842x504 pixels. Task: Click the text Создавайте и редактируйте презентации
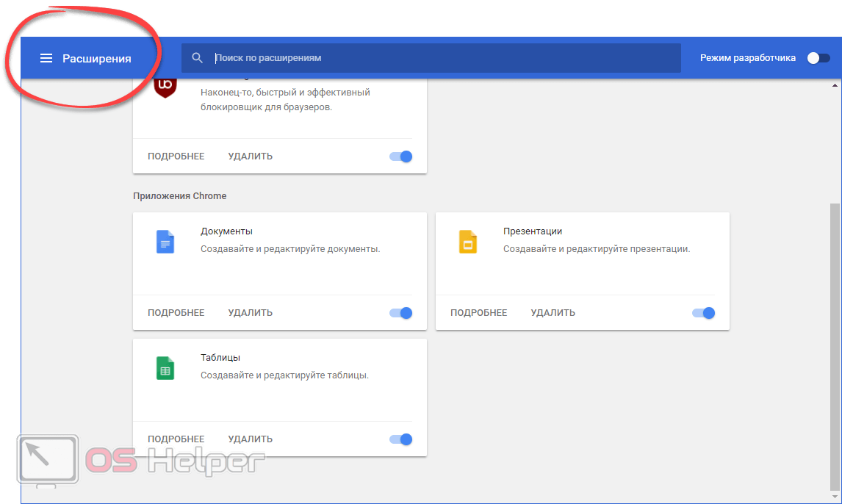point(597,249)
